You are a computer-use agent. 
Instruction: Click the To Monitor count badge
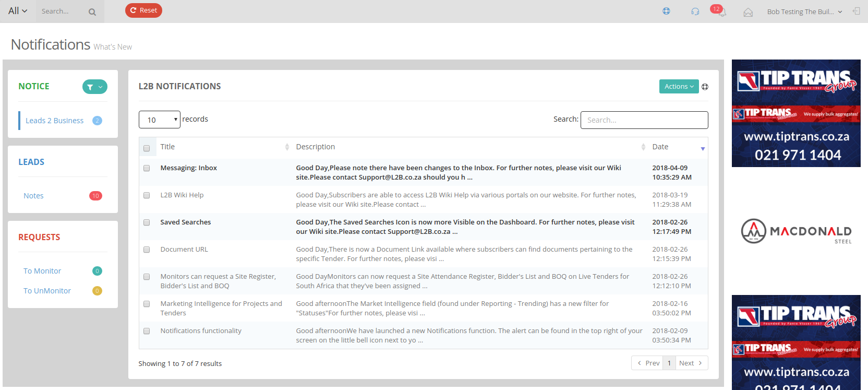(97, 271)
